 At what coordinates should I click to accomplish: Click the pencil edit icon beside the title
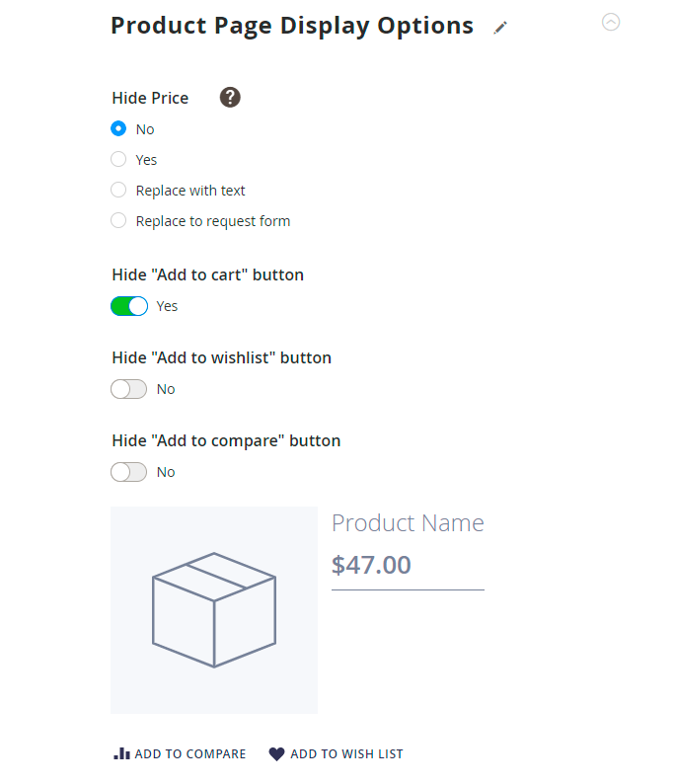tap(500, 28)
